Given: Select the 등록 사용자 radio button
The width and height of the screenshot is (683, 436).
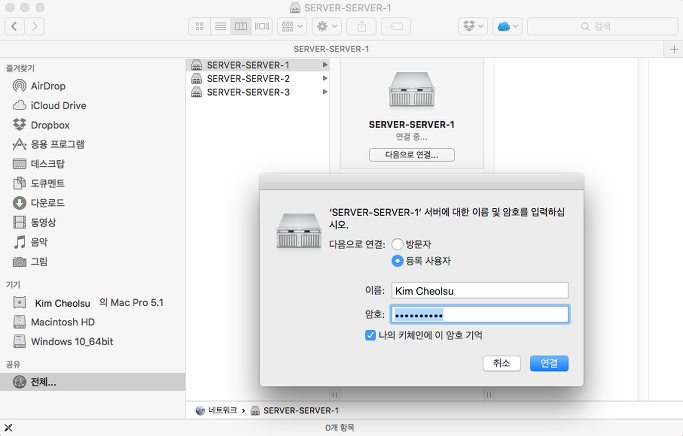Looking at the screenshot, I should [x=397, y=261].
